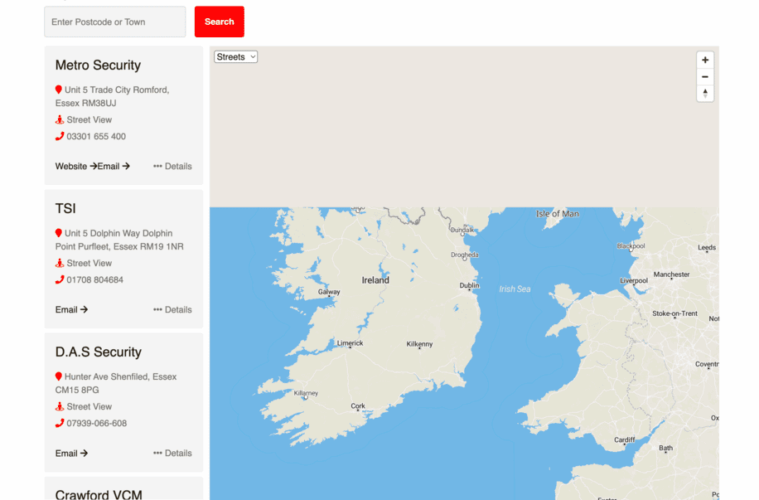The image size is (759, 500).
Task: Click the Killarney label on the map
Action: [306, 393]
